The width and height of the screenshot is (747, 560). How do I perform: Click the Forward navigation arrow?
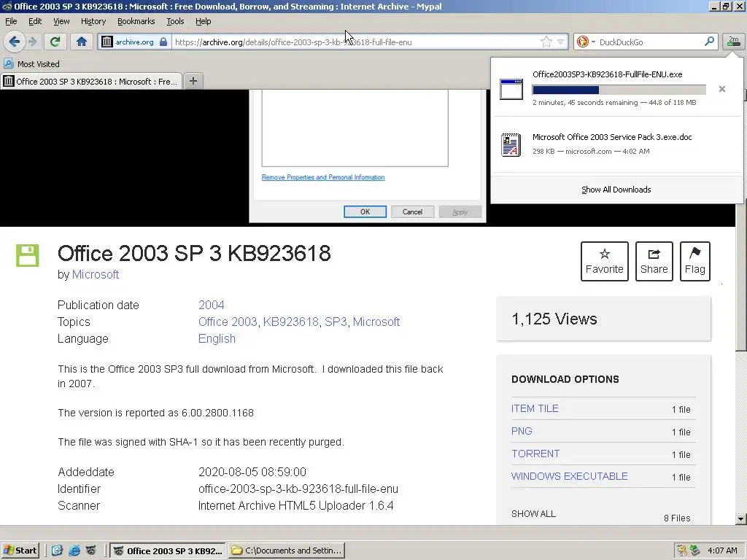click(32, 42)
